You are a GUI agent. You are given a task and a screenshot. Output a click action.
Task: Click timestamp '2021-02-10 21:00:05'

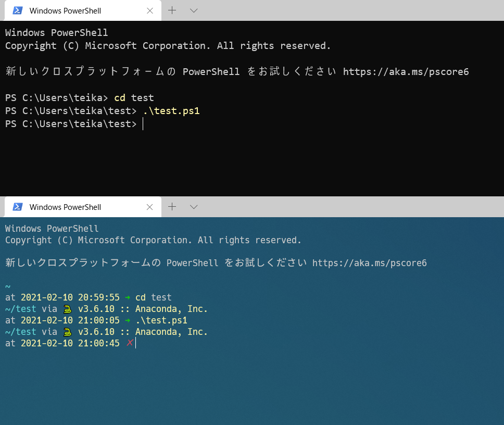pos(70,320)
